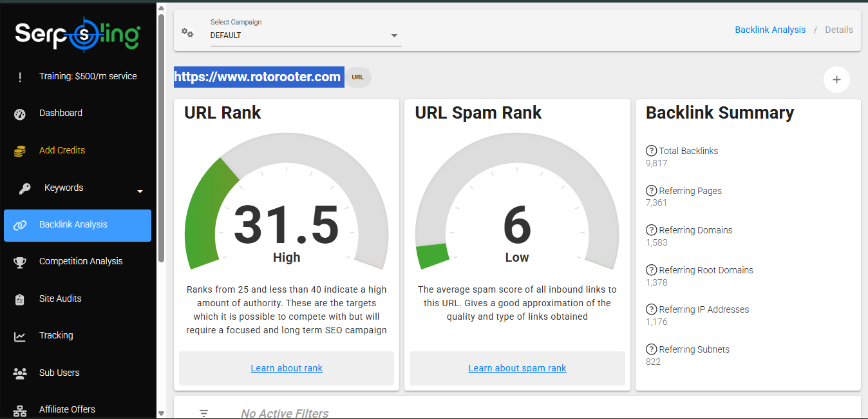Click the Referring IP Addresses value 1,176

[656, 322]
